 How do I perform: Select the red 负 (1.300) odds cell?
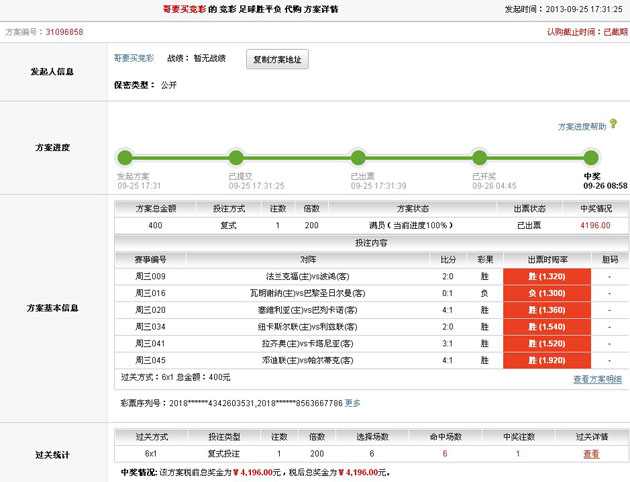coord(540,293)
